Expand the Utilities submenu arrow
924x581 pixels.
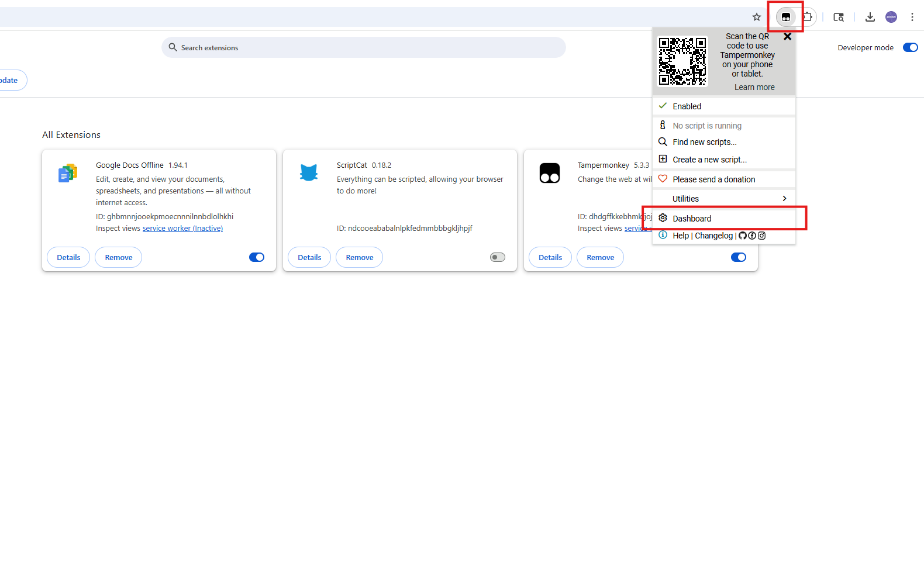[784, 199]
